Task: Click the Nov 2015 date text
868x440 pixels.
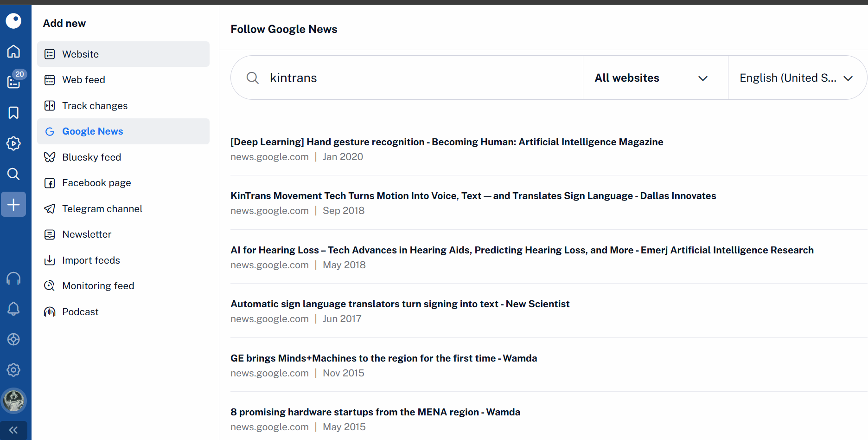Action: [344, 373]
